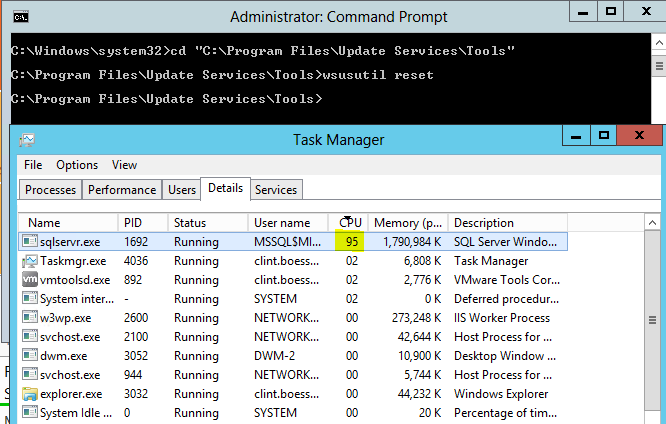Click the Task Manager title bar icon
Viewport: 666px width, 424px height.
tap(27, 140)
